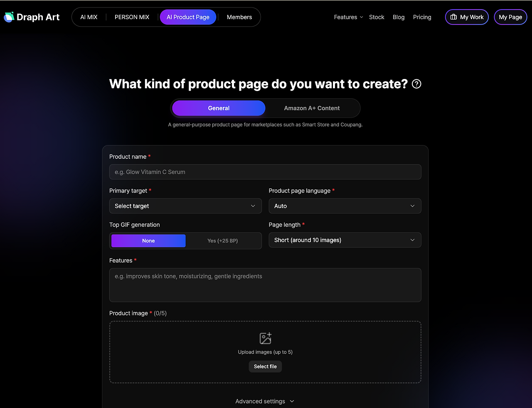The image size is (532, 408).
Task: Enable Top GIF generation Yes (+25 BP)
Action: point(223,241)
